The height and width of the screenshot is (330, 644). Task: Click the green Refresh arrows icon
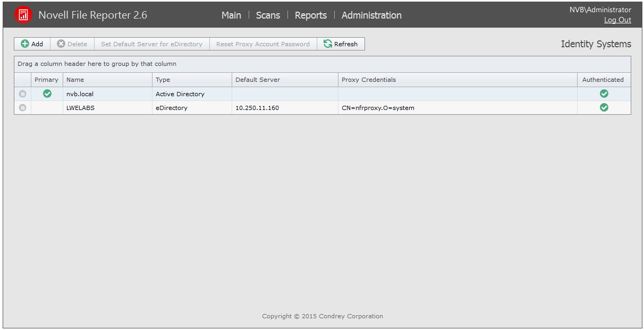coord(328,44)
